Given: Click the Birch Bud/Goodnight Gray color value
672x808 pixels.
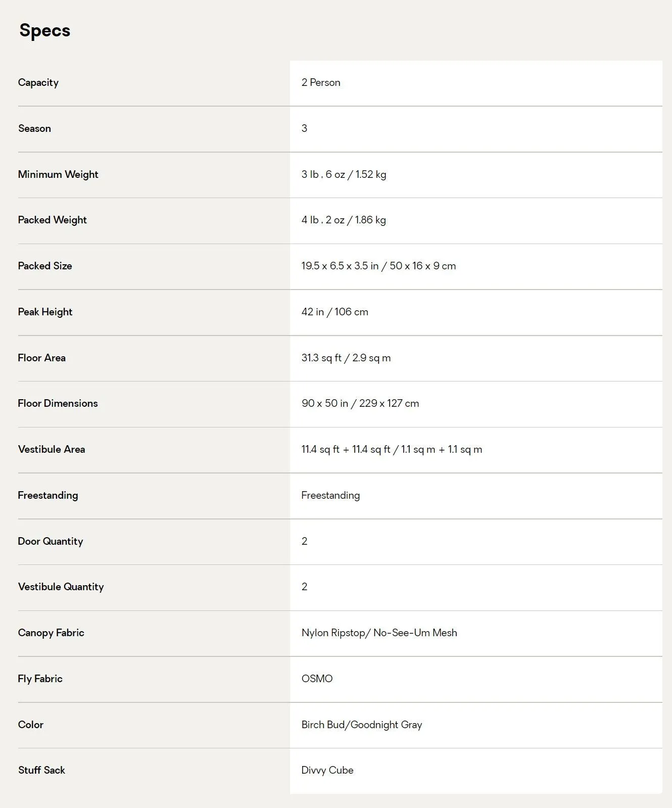Looking at the screenshot, I should coord(362,725).
